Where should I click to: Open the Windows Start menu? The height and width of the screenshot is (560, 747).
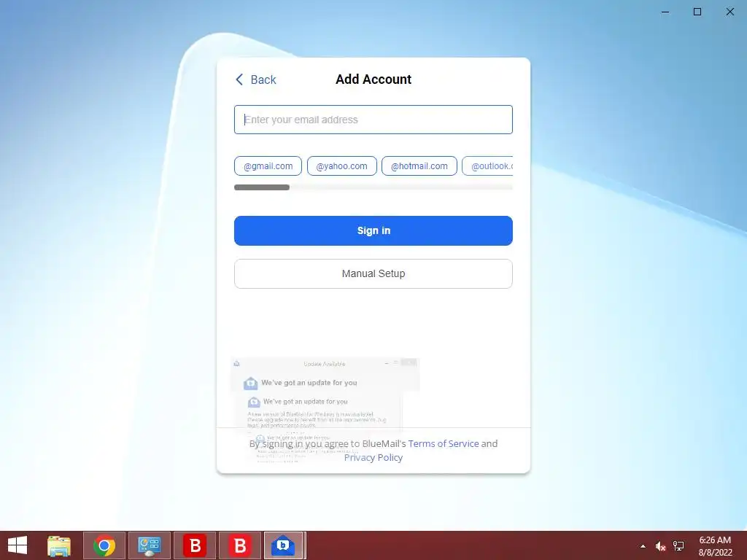[18, 545]
